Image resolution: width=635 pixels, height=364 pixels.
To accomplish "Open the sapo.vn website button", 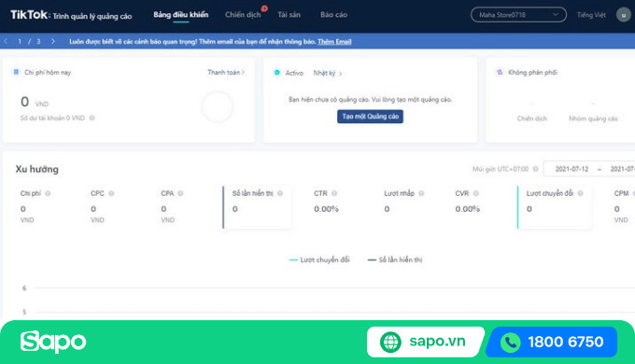I will pos(425,342).
